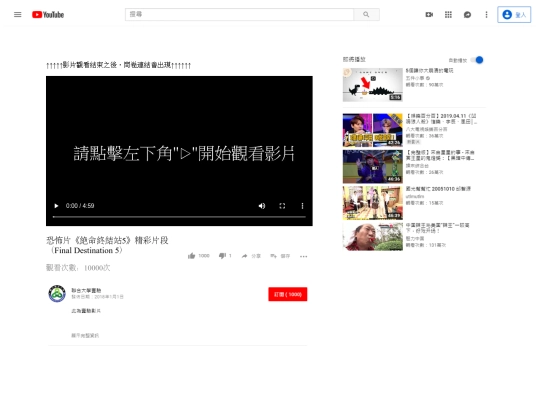This screenshot has width=540, height=405.
Task: Open the channel name link
Action: pos(86,290)
